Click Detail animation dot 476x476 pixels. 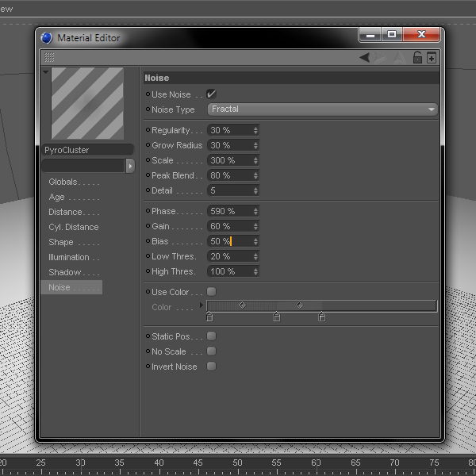click(x=148, y=190)
